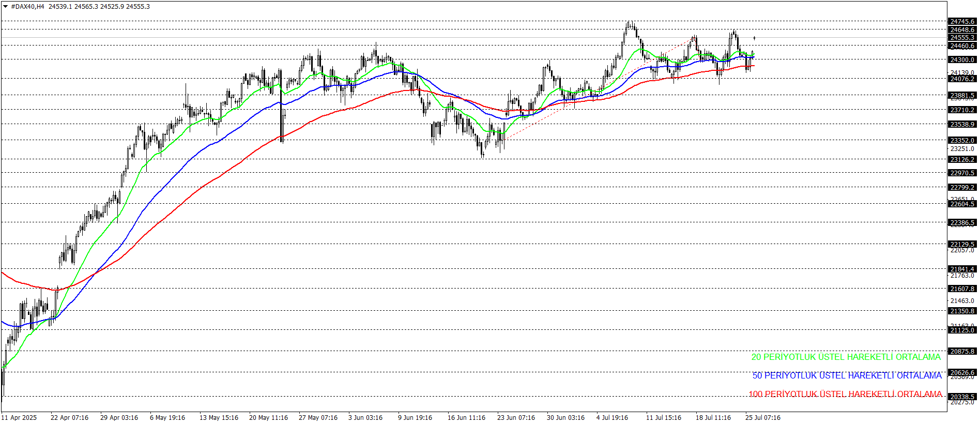The image size is (980, 424).
Task: Click the 22799.2 price level label
Action: coord(962,187)
